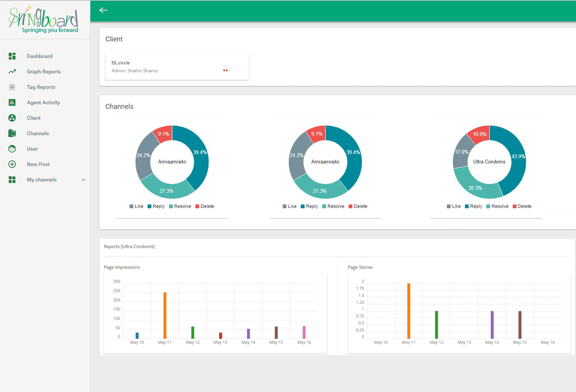
Task: Select the purple May 14 Page Impressions bar
Action: [x=248, y=334]
